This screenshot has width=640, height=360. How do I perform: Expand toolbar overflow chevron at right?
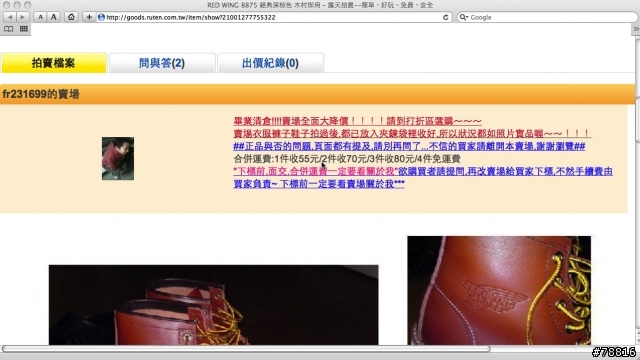636,29
